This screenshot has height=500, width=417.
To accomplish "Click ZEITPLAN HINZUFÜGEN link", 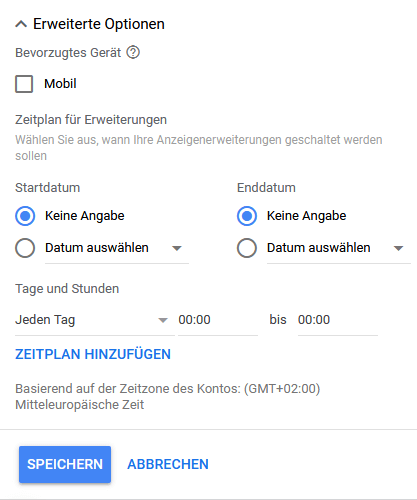I will click(x=93, y=354).
